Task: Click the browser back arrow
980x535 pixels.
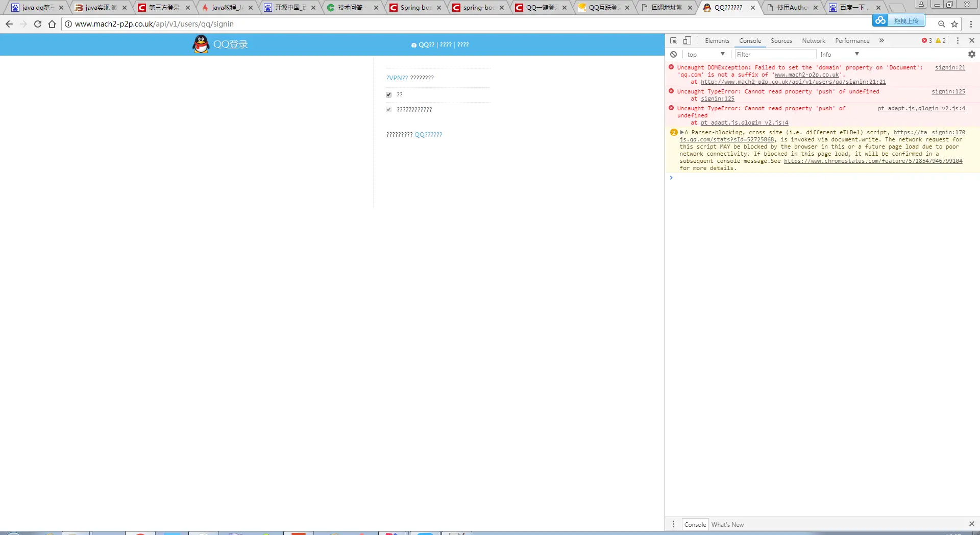Action: coord(9,24)
